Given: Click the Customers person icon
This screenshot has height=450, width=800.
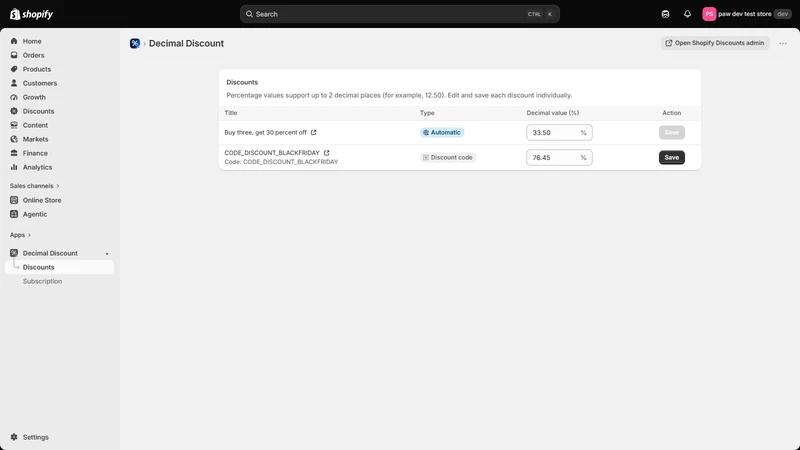Looking at the screenshot, I should click(14, 83).
